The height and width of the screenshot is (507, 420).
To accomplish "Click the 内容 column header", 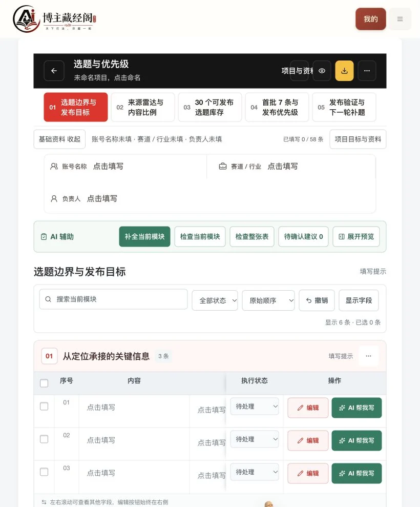I will [x=134, y=380].
